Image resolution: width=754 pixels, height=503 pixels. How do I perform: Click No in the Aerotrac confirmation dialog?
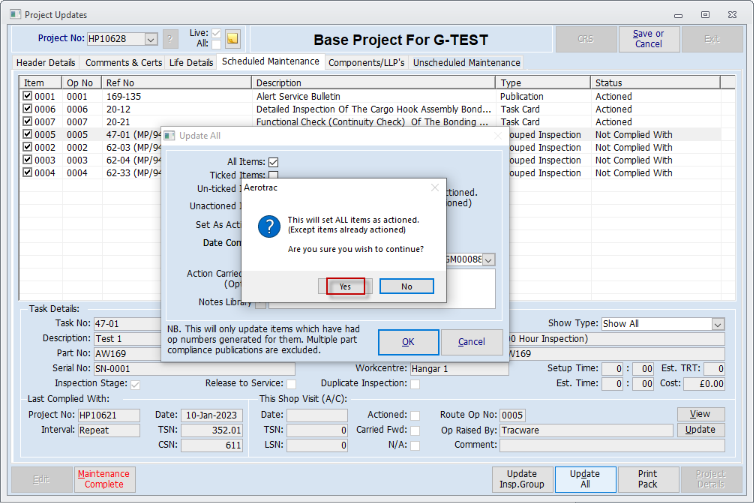pyautogui.click(x=406, y=287)
